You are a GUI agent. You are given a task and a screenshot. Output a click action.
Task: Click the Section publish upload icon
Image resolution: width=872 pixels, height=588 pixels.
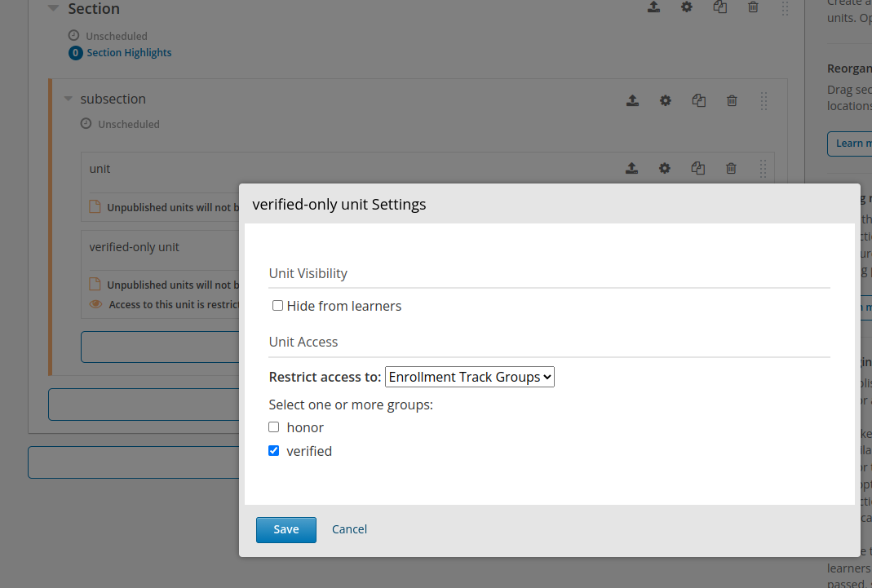pos(653,7)
